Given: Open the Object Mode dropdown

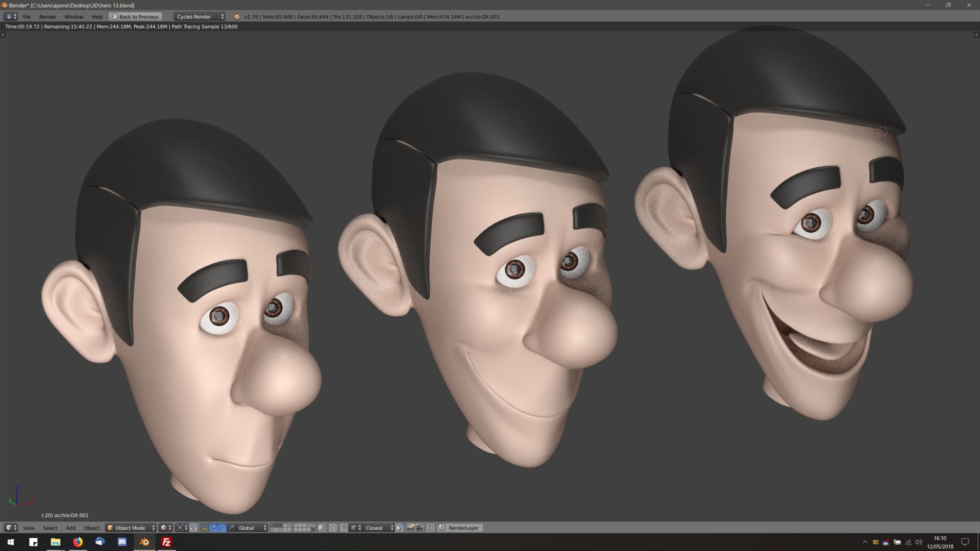Looking at the screenshot, I should click(130, 528).
